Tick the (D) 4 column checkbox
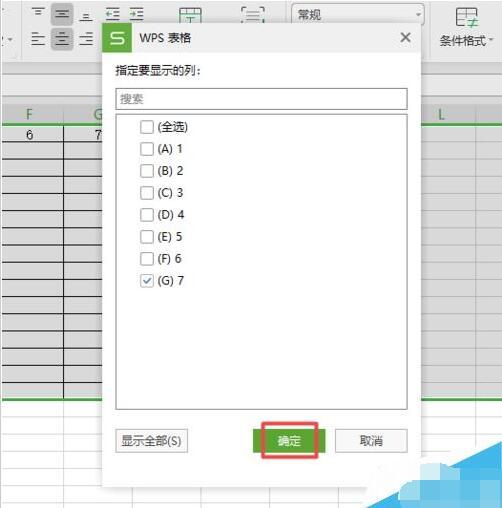The image size is (502, 508). pos(147,215)
